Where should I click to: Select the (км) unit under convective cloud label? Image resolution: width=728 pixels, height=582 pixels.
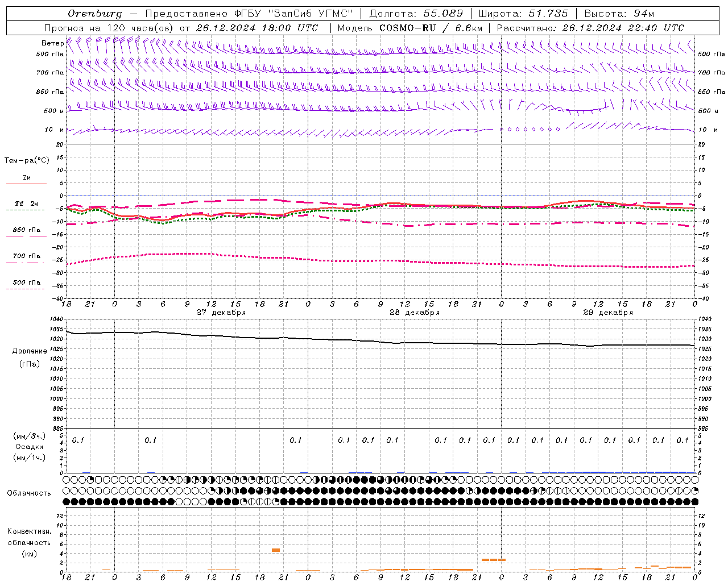tap(29, 554)
